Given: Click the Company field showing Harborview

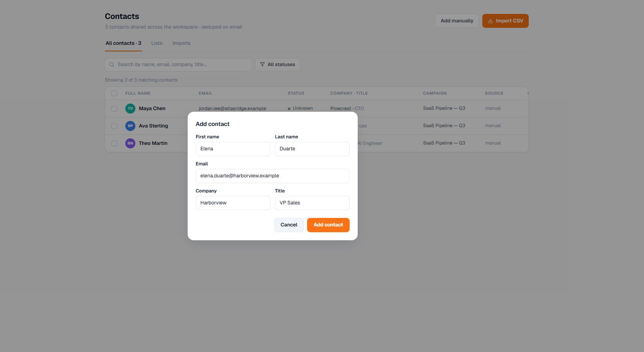Looking at the screenshot, I should 233,203.
